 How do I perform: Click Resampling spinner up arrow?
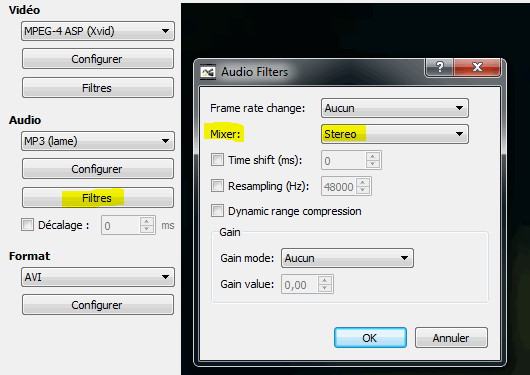tap(363, 182)
